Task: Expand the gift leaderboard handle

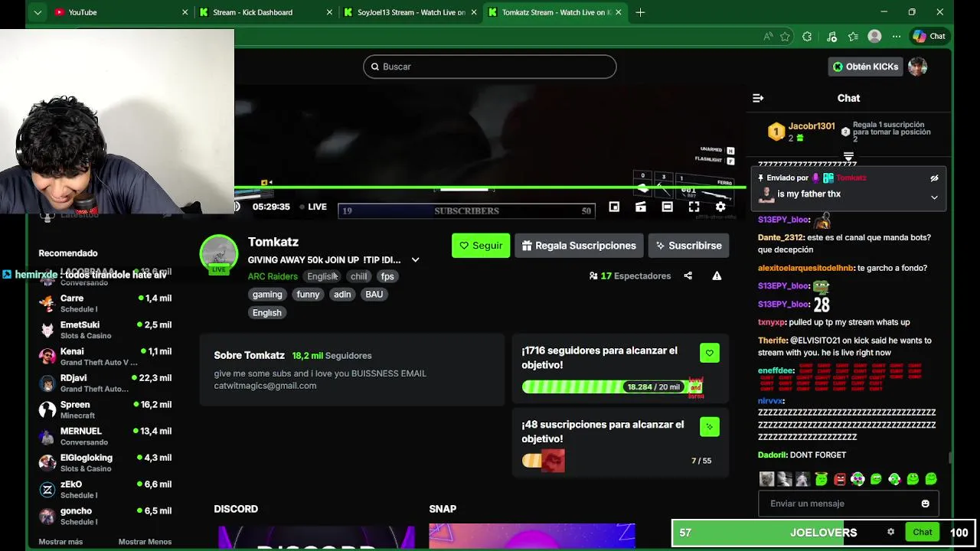Action: [848, 156]
